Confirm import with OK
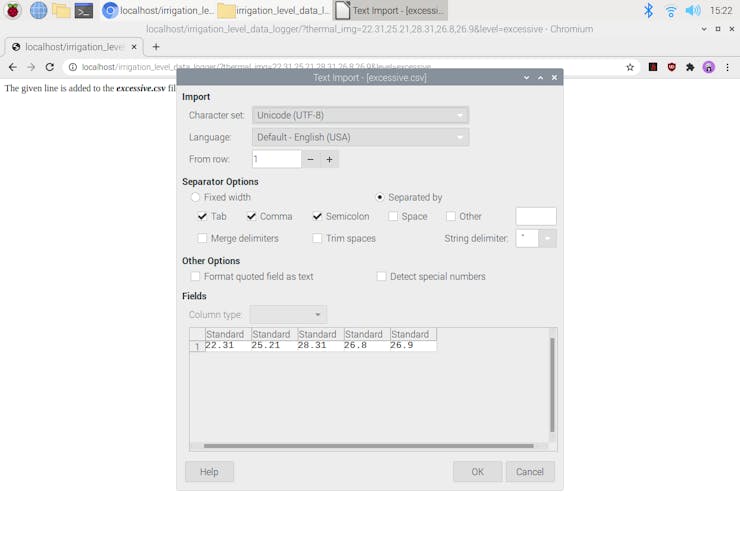 478,471
